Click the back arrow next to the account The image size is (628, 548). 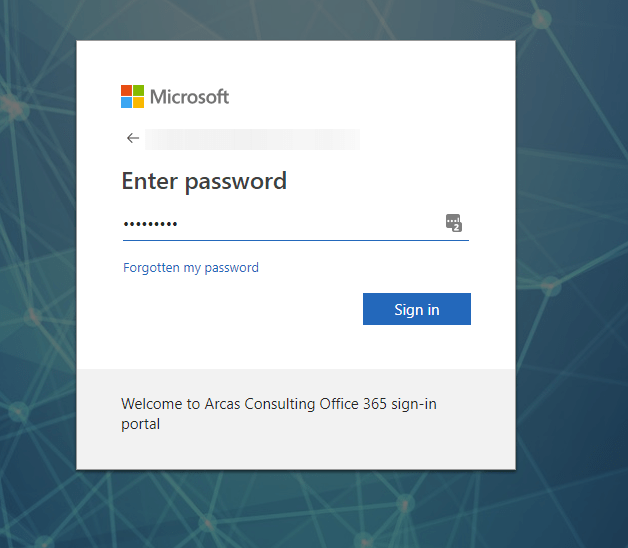[132, 139]
